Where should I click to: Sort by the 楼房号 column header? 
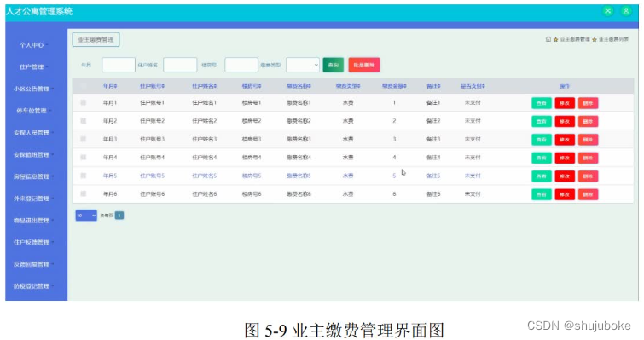click(x=252, y=86)
